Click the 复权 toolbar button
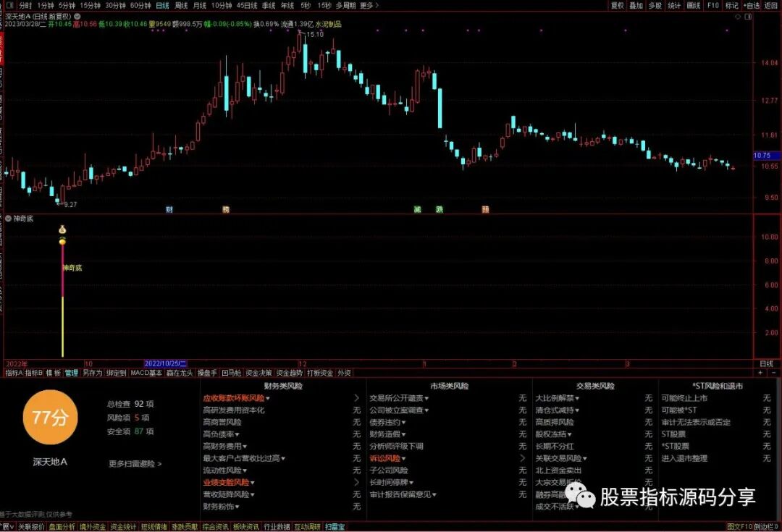 [618, 6]
